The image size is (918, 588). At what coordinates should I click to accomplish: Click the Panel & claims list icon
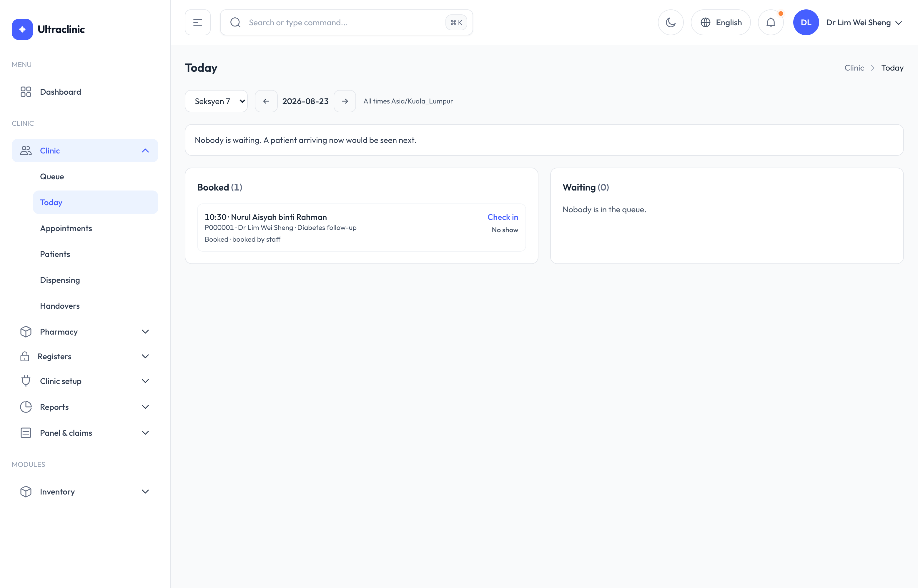(26, 432)
